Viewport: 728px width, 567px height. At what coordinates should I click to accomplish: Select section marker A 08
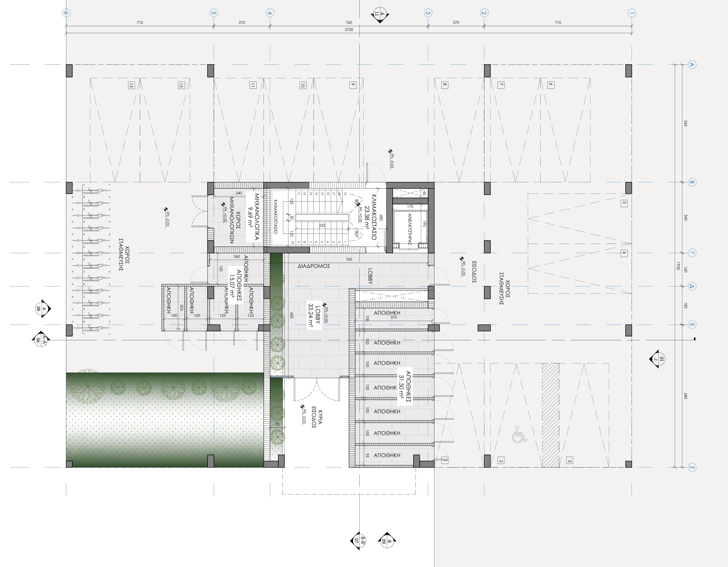click(x=42, y=309)
